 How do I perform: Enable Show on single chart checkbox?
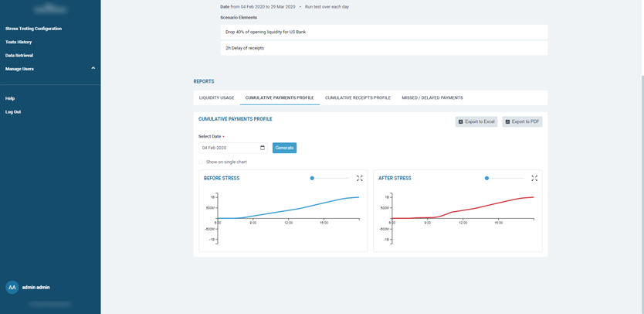(x=202, y=162)
